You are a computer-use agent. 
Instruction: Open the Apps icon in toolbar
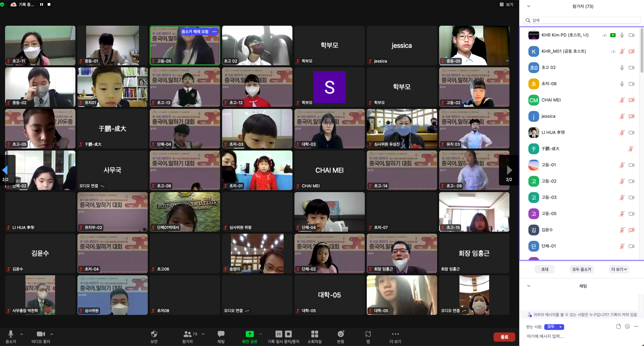(x=368, y=334)
